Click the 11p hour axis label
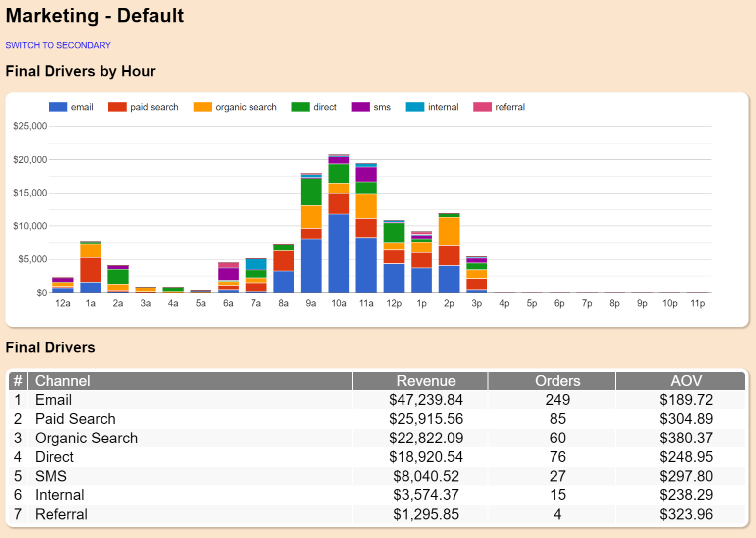756x538 pixels. click(697, 303)
